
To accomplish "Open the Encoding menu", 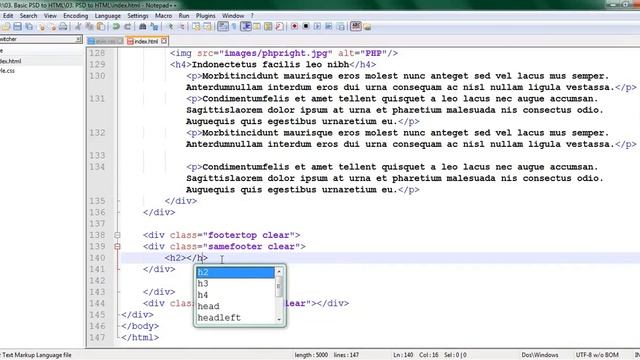I will pos(76,16).
